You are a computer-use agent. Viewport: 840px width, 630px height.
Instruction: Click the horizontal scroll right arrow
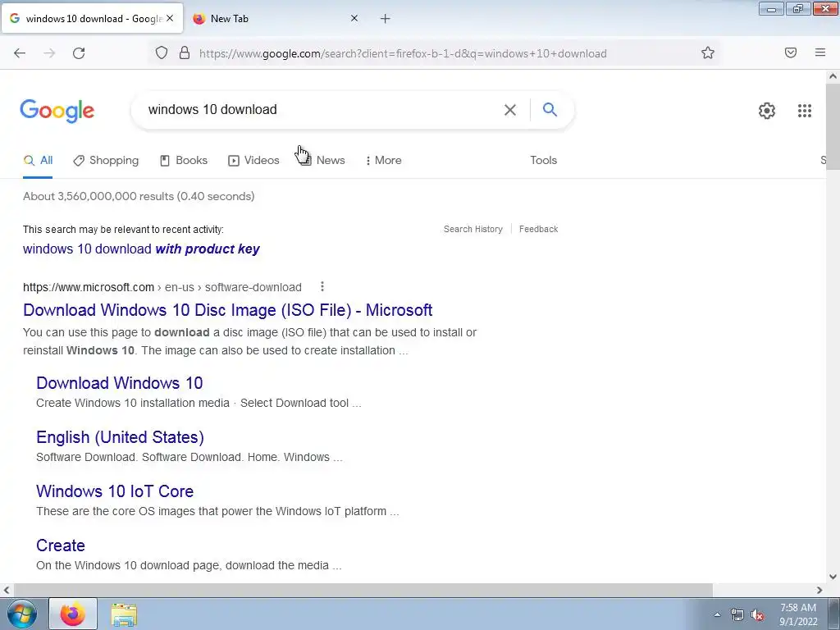pos(819,590)
